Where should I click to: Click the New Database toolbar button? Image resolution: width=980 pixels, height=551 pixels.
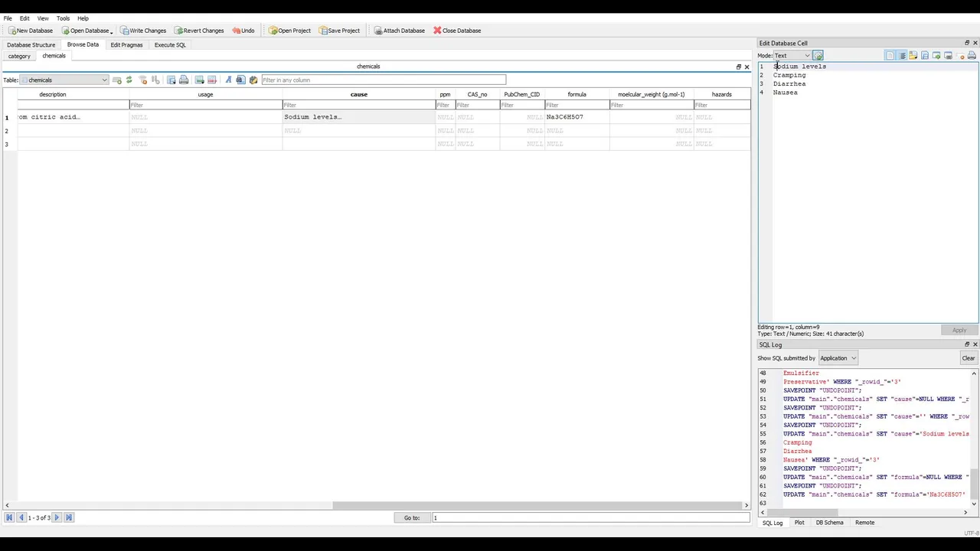point(31,31)
